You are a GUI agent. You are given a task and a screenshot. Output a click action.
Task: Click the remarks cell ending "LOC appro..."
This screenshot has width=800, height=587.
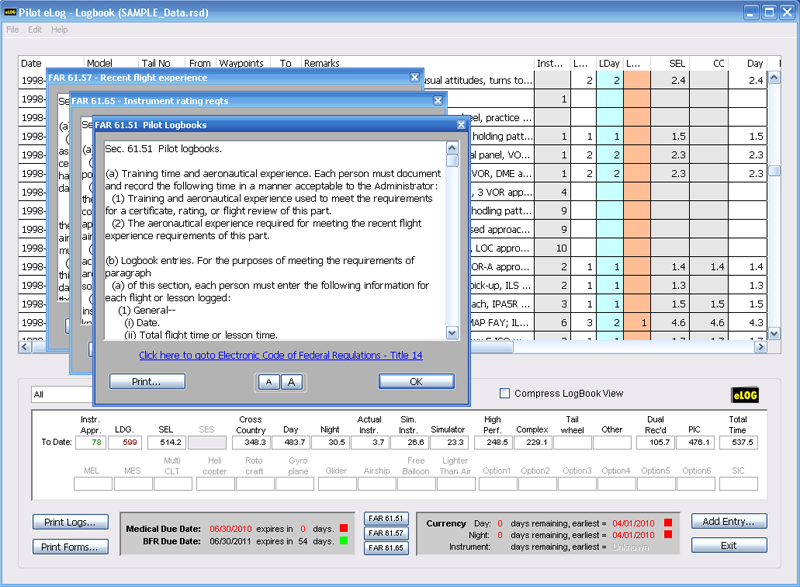tap(502, 248)
